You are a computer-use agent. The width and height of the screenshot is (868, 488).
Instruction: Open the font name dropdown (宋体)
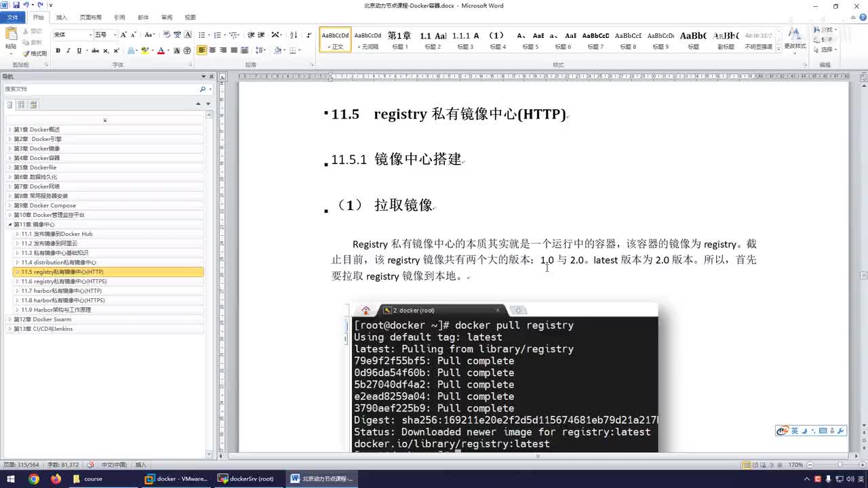90,35
